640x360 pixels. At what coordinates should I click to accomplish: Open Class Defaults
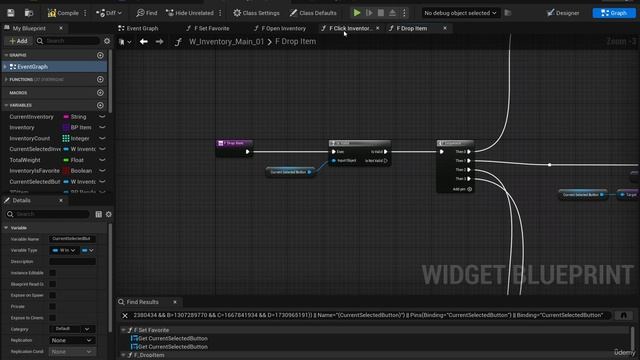tap(313, 13)
